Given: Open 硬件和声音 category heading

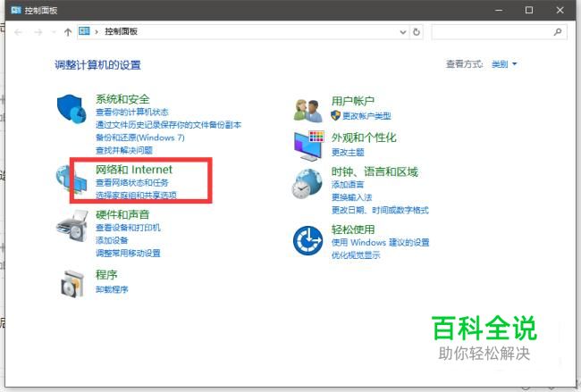Looking at the screenshot, I should pyautogui.click(x=122, y=214).
